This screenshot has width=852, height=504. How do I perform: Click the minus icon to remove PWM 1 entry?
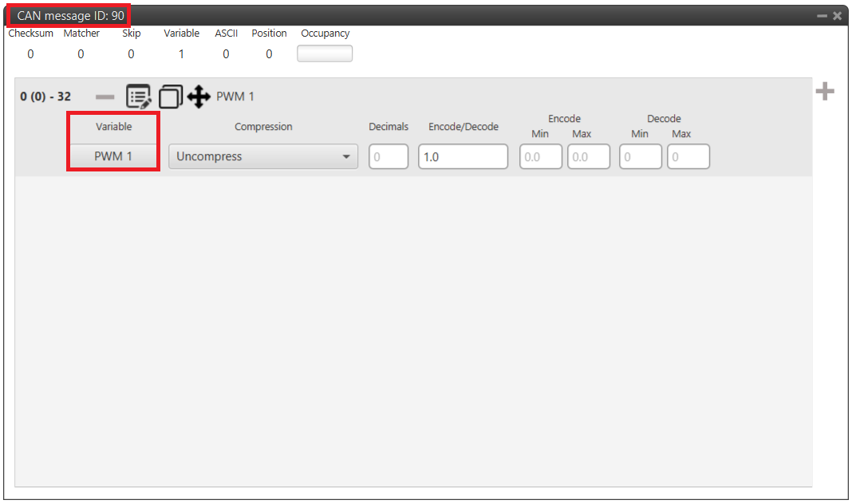105,96
